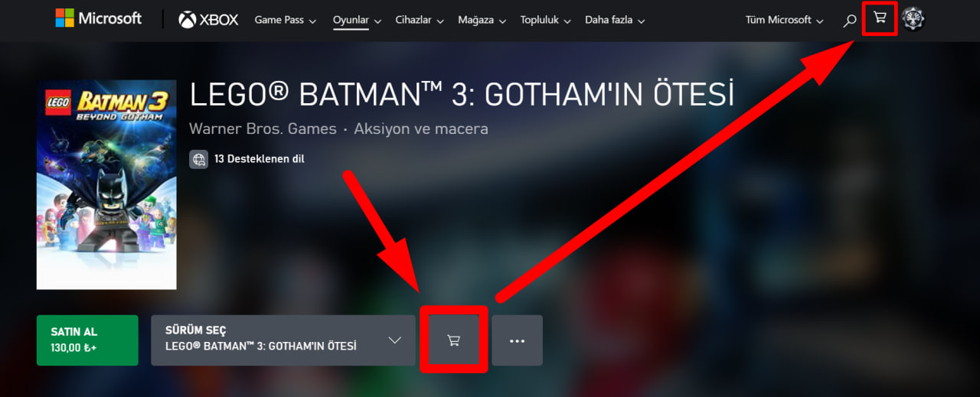The width and height of the screenshot is (980, 397).
Task: Expand the Topluluk menu
Action: pyautogui.click(x=545, y=20)
